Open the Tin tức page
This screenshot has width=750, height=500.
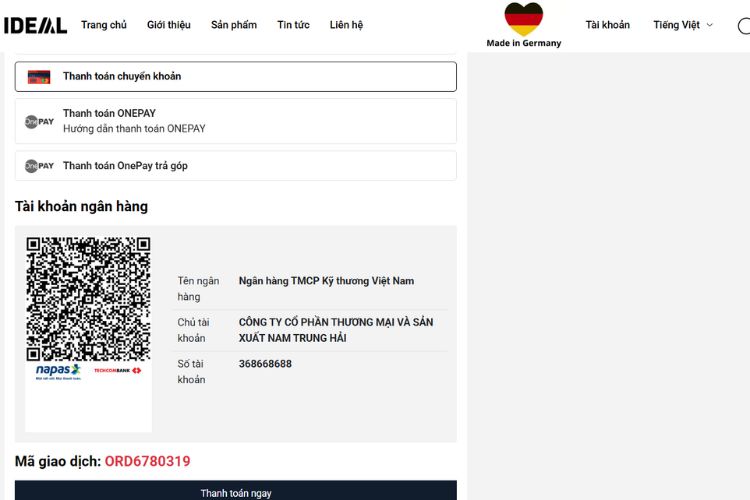pos(293,25)
